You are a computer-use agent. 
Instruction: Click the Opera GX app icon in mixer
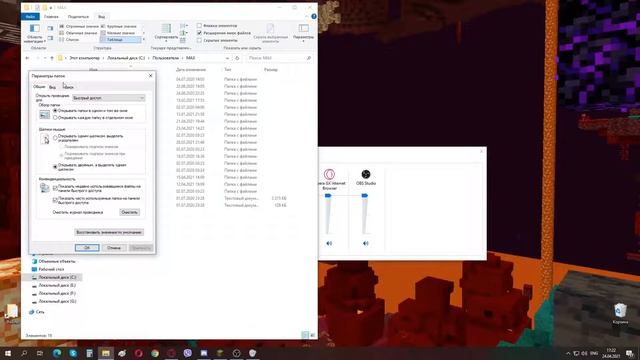click(x=329, y=174)
